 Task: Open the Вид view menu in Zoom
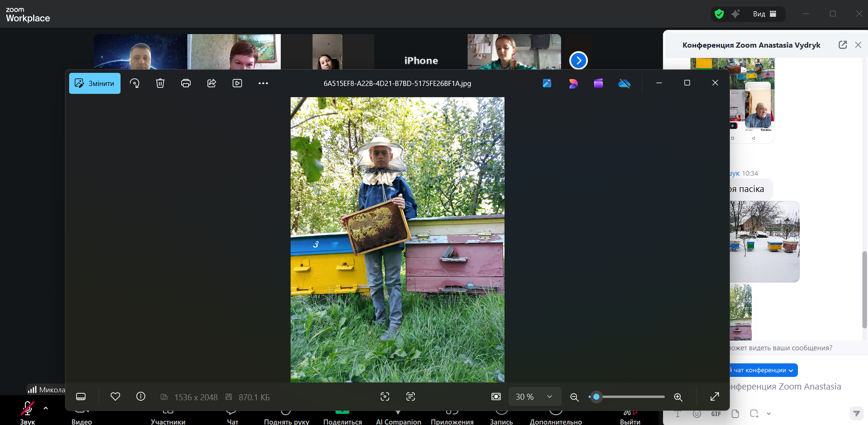(764, 14)
